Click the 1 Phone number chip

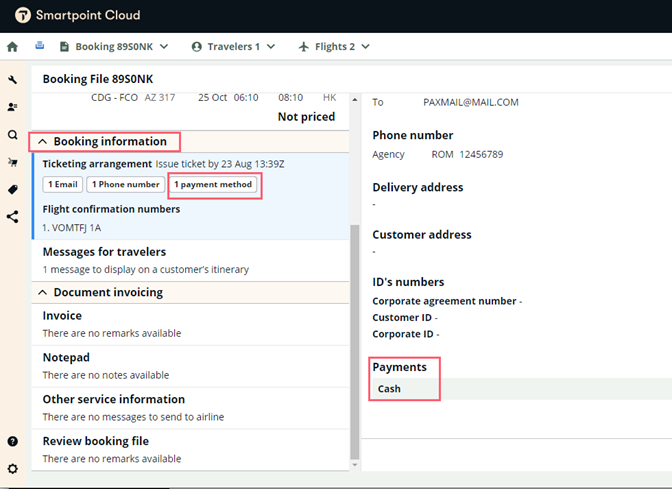[x=126, y=184]
